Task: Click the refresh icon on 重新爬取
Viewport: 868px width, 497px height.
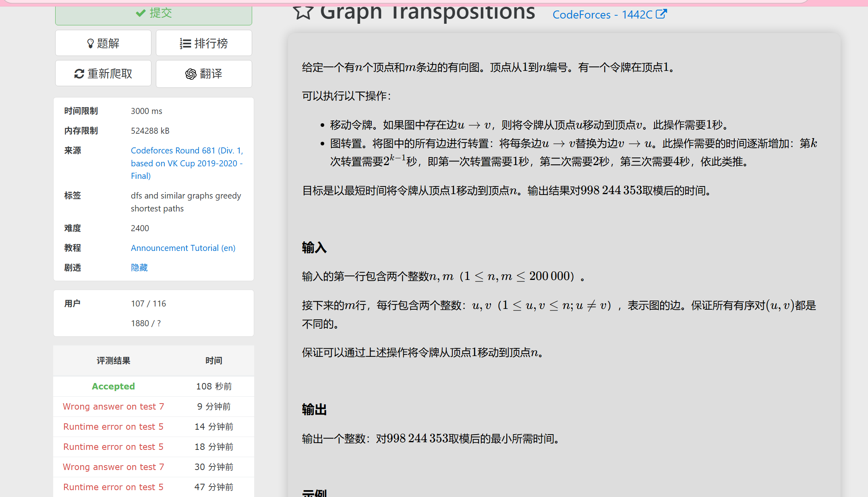Action: click(79, 74)
